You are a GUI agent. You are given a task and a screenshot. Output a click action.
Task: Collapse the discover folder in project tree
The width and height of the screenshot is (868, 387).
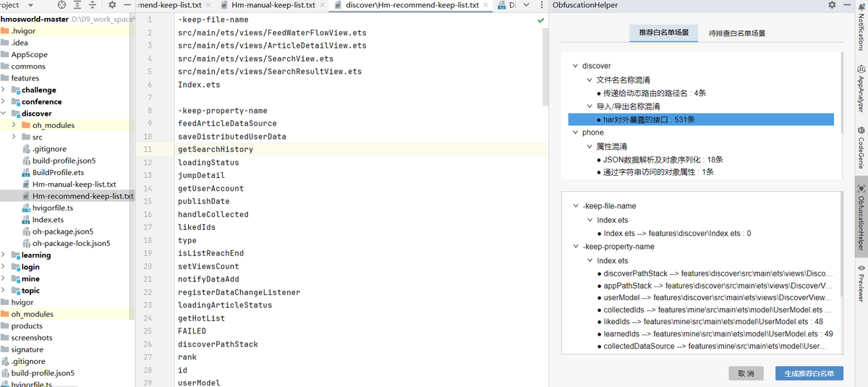pyautogui.click(x=4, y=114)
